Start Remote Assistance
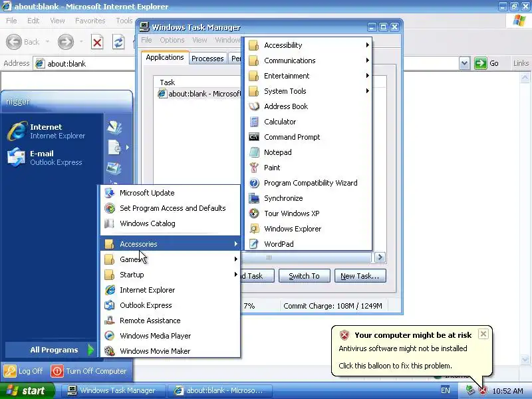This screenshot has height=399, width=532. (x=170, y=321)
